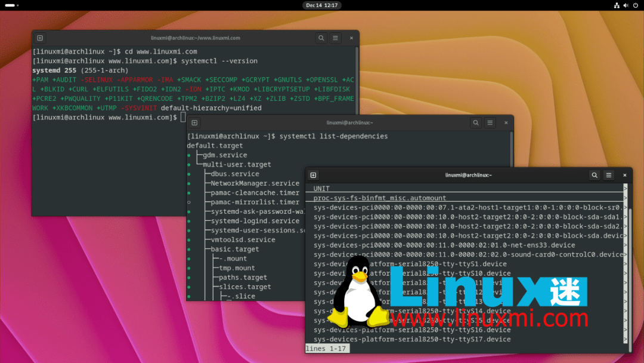This screenshot has height=363, width=644.
Task: Open the hamburger menu of the middle terminal
Action: [490, 122]
